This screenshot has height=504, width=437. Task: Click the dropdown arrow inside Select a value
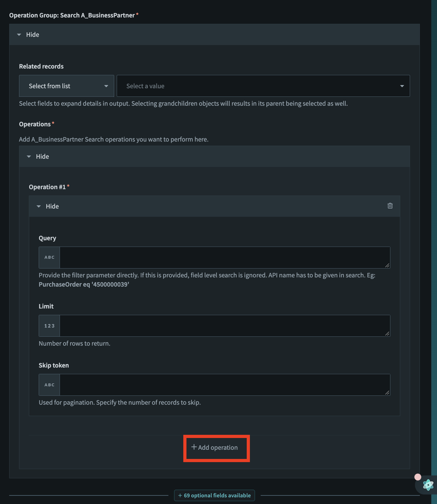click(401, 86)
